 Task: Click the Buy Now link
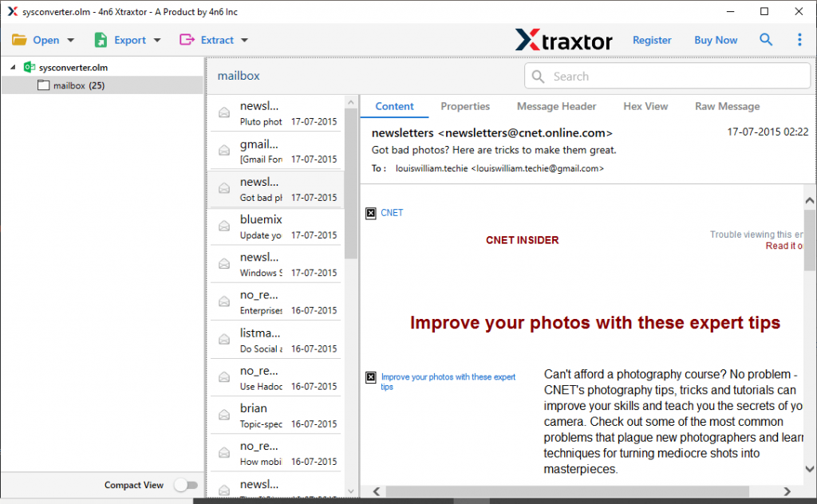coord(716,39)
